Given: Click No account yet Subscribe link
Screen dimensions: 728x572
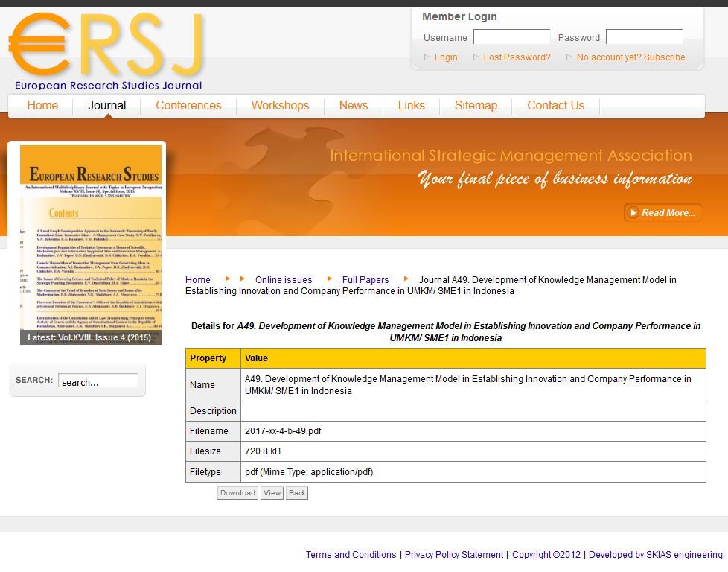Looking at the screenshot, I should click(630, 57).
